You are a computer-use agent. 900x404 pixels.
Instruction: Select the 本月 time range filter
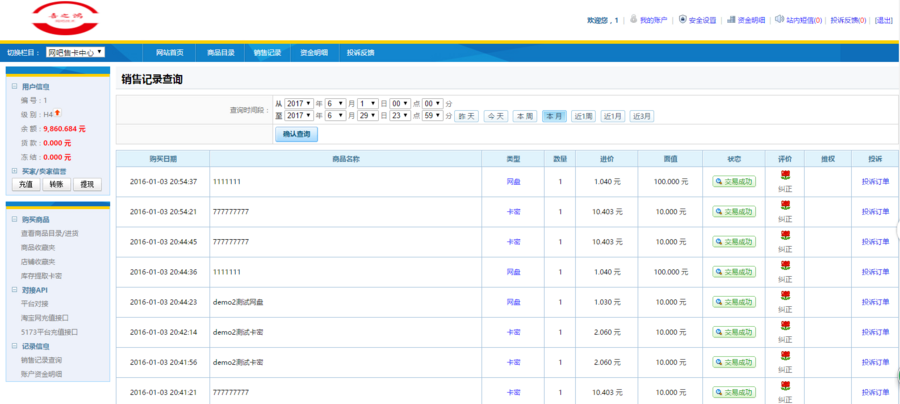point(554,116)
